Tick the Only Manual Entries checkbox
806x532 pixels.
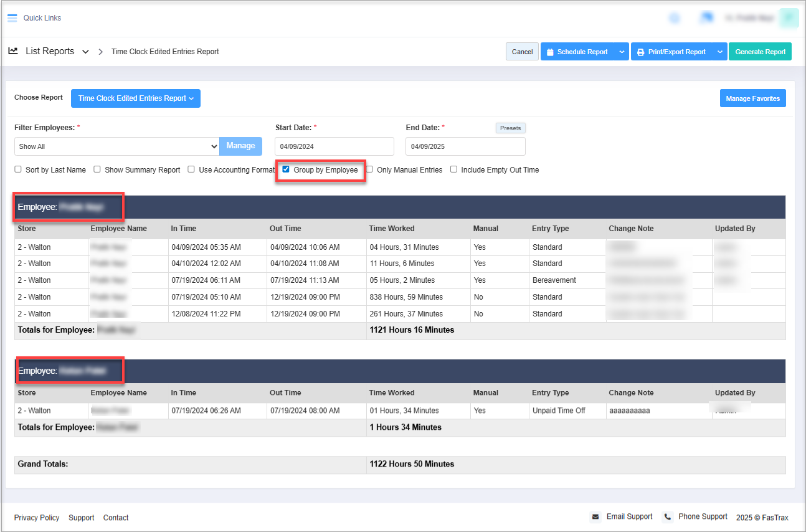coord(369,169)
